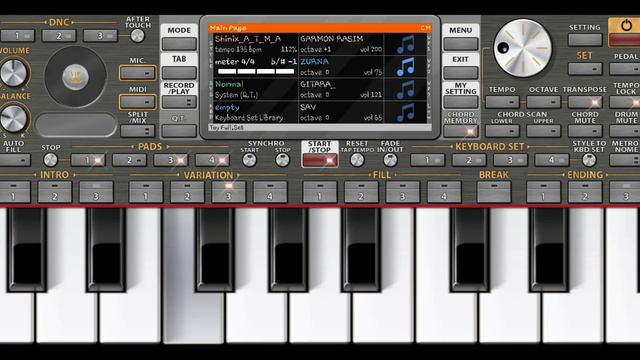640x360 pixels.
Task: Toggle Style to Kbd Set round button
Action: 589,160
